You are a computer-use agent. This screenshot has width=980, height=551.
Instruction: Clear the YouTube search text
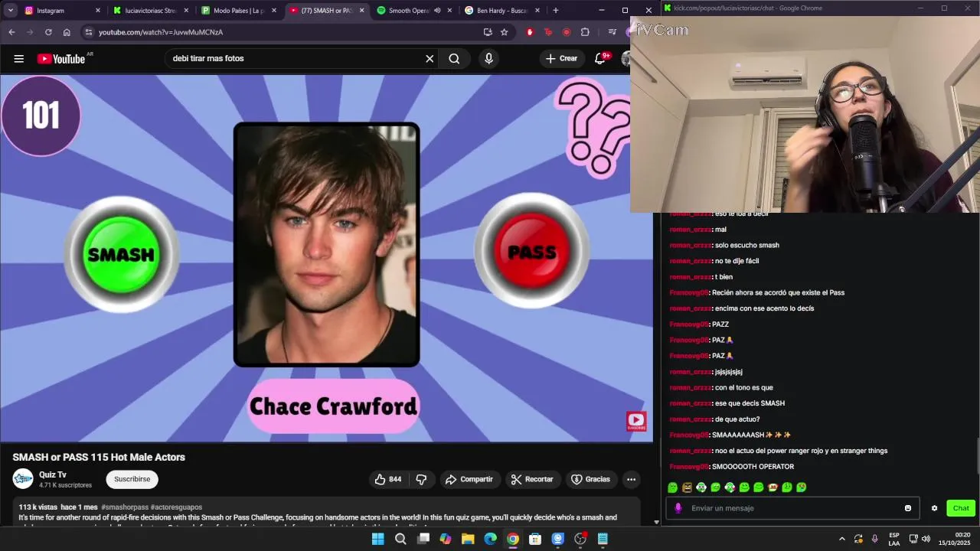(x=430, y=59)
